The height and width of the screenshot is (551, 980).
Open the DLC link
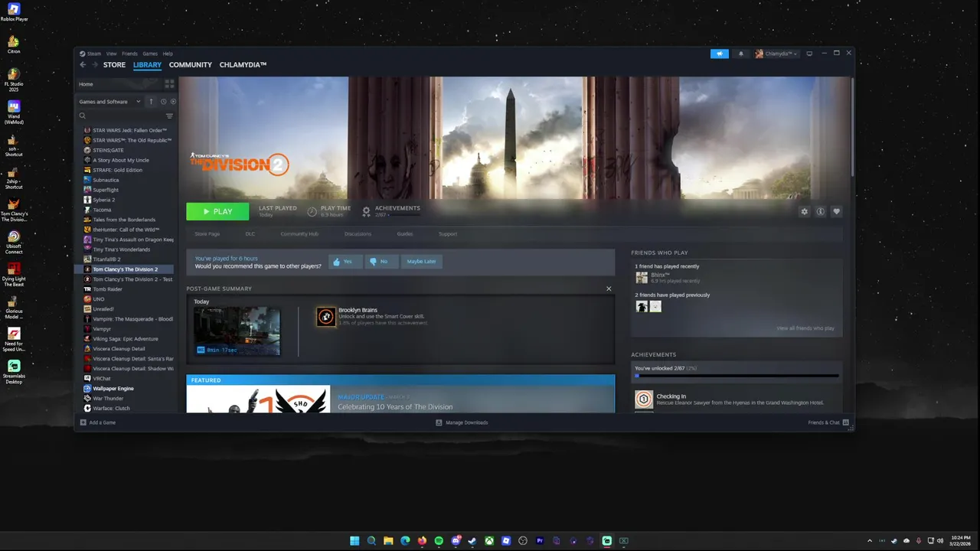pos(250,234)
